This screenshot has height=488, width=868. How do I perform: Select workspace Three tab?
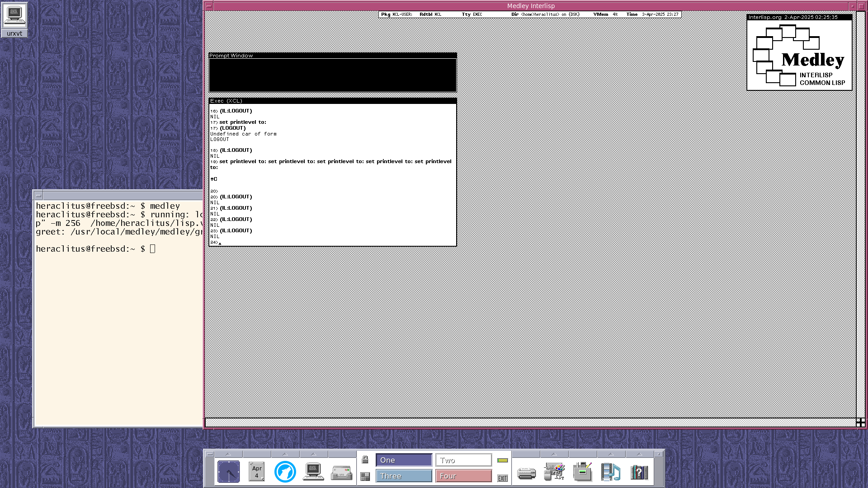[403, 476]
